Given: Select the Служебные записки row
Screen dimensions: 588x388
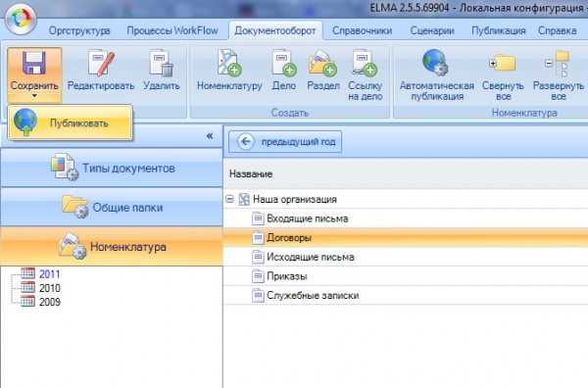Looking at the screenshot, I should [406, 295].
